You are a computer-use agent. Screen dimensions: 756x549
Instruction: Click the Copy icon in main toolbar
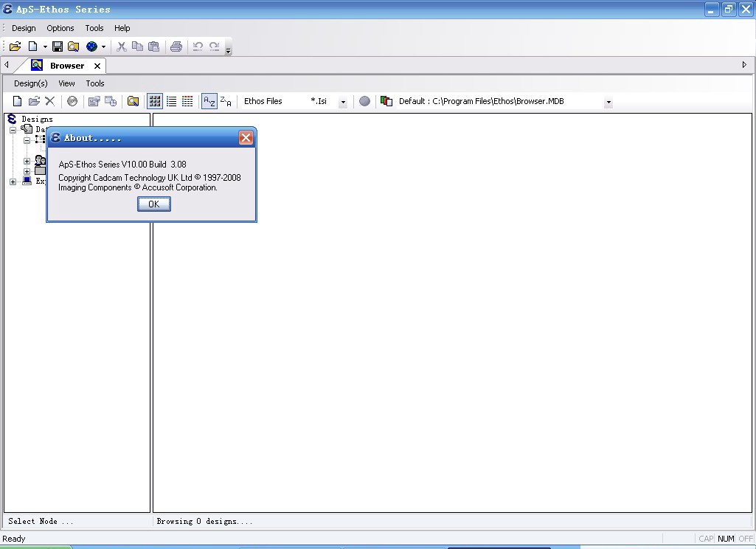[137, 46]
